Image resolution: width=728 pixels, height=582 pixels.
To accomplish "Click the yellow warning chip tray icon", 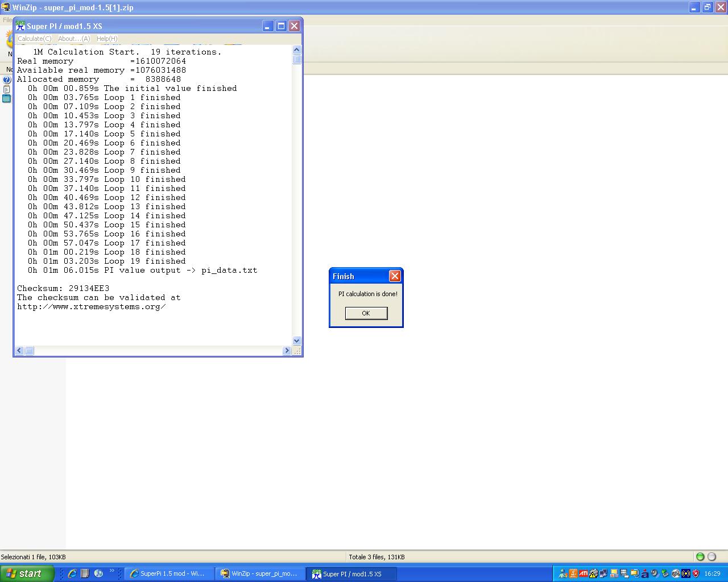I will (x=594, y=573).
